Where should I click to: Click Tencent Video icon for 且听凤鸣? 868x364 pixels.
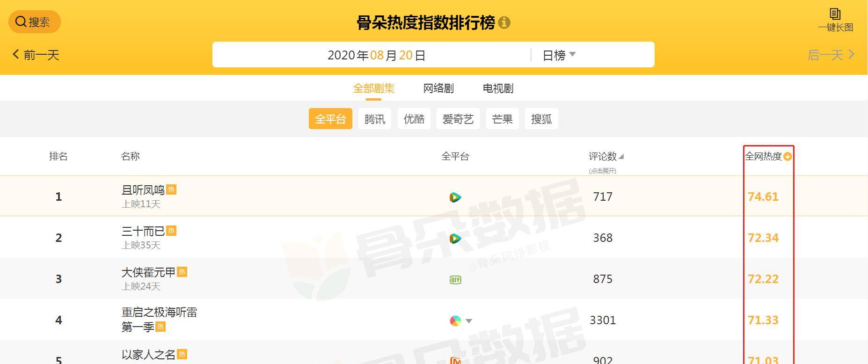[x=455, y=197]
